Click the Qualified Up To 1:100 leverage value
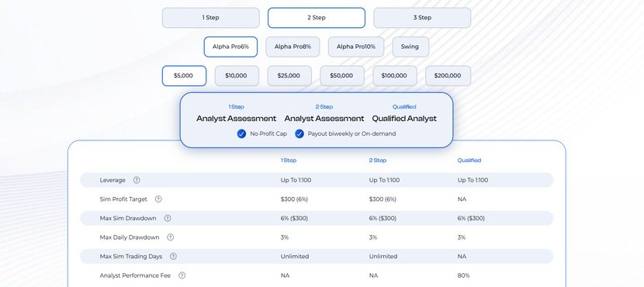Image resolution: width=644 pixels, height=287 pixels. 473,180
